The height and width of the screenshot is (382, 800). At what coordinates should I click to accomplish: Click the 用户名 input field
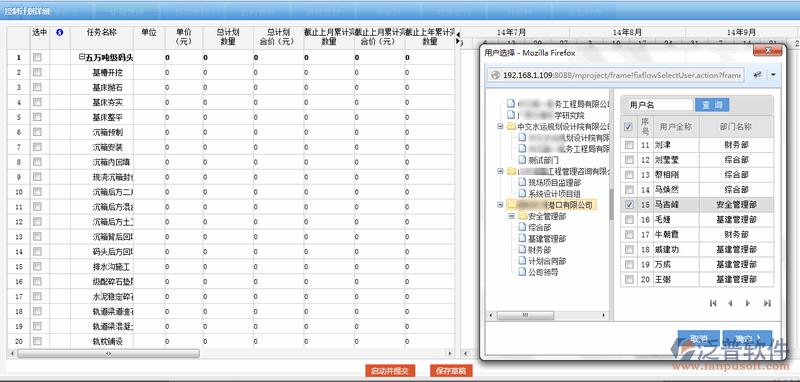click(x=660, y=105)
